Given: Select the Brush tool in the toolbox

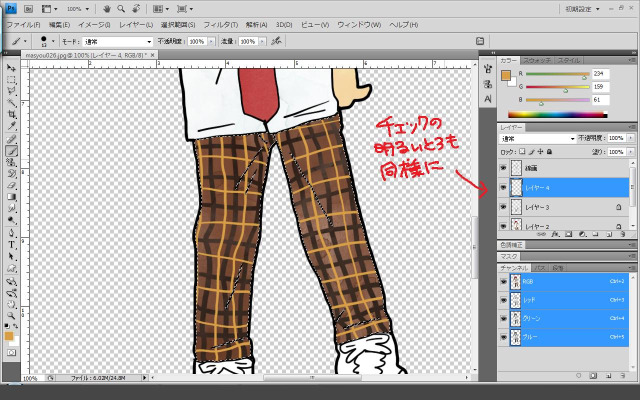Looking at the screenshot, I should (12, 151).
